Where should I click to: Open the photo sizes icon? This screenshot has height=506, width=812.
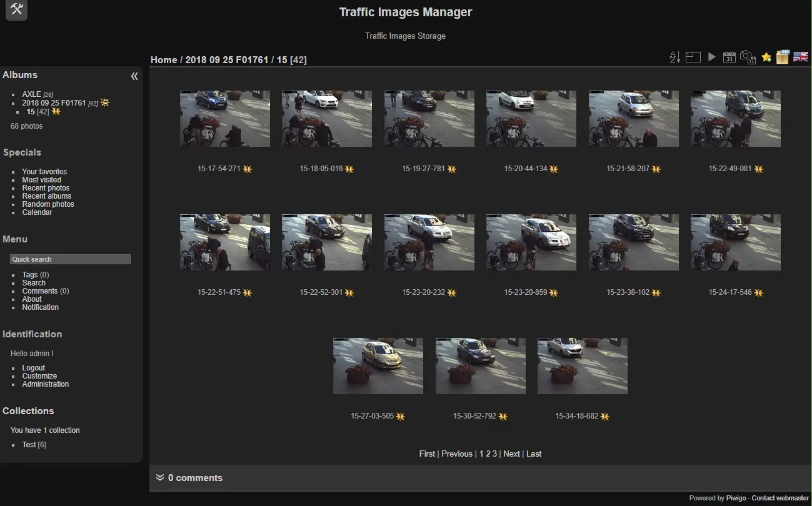[693, 57]
